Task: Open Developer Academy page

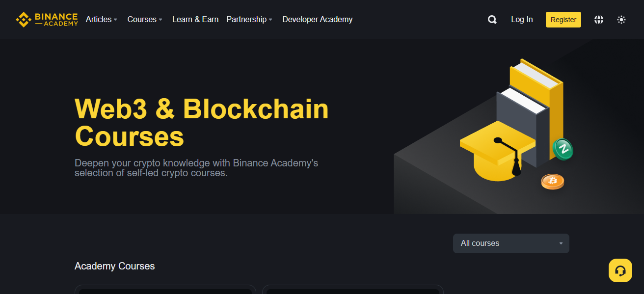Action: 318,20
